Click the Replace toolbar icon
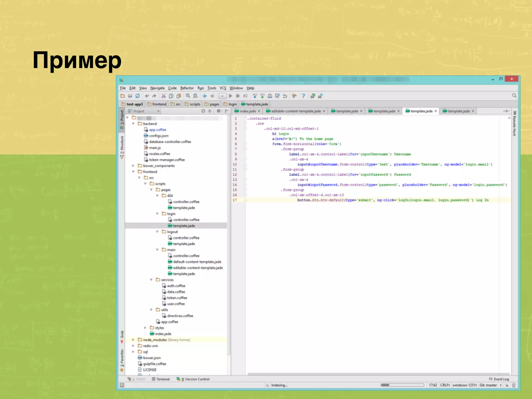532x399 pixels. [x=196, y=96]
